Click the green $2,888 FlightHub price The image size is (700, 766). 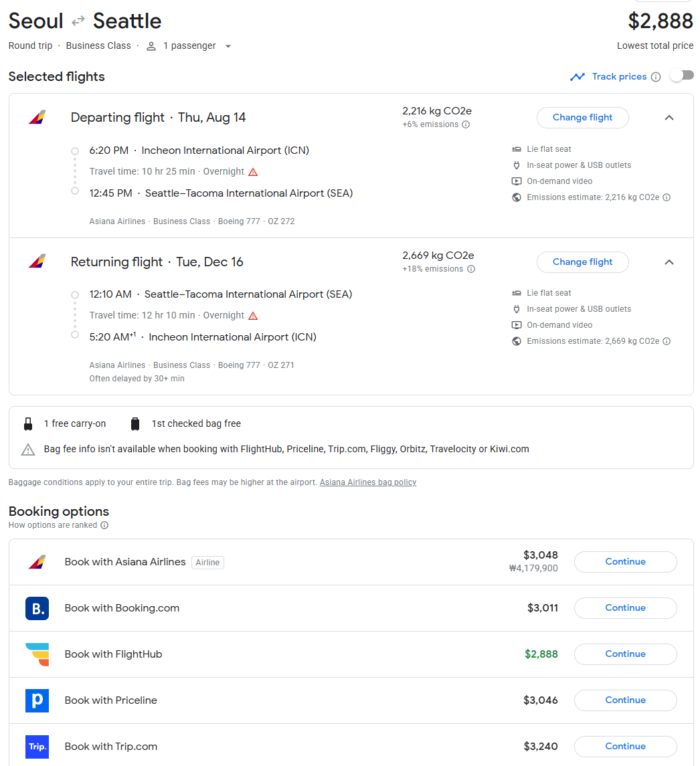click(541, 654)
